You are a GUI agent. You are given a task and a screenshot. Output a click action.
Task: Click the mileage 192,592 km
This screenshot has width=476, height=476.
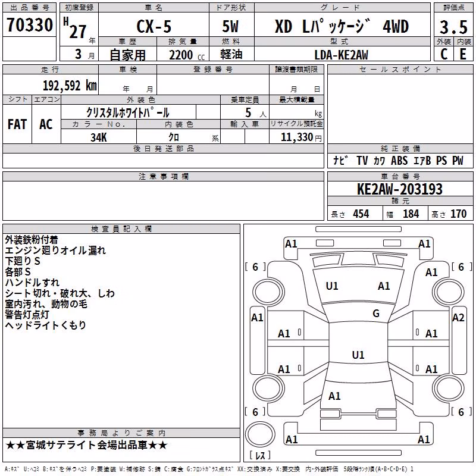70,86
